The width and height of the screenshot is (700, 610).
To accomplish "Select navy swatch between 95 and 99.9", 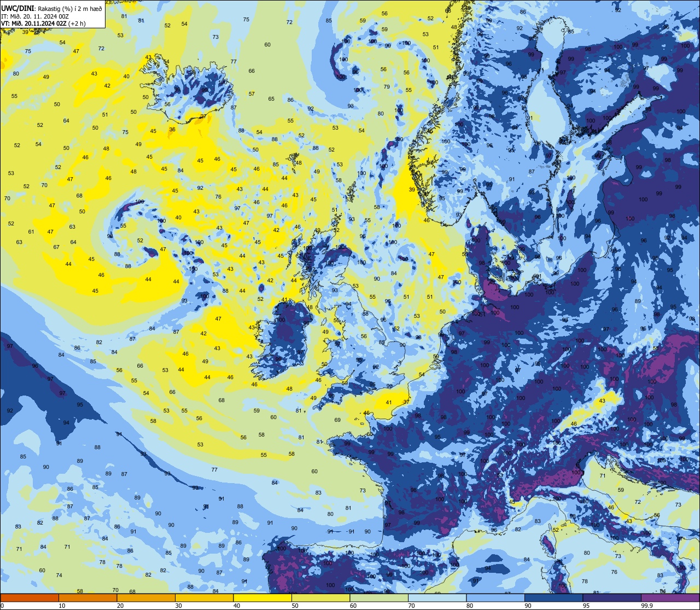I will [612, 597].
